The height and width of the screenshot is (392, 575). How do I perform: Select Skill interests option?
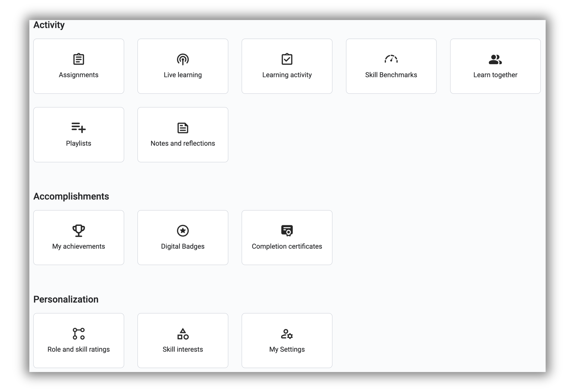click(x=183, y=340)
